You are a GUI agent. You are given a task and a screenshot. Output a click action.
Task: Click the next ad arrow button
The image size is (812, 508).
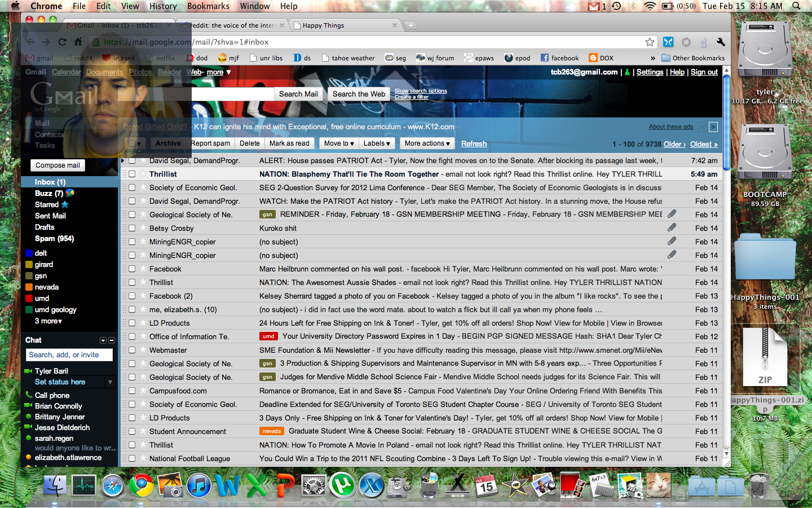coord(713,127)
